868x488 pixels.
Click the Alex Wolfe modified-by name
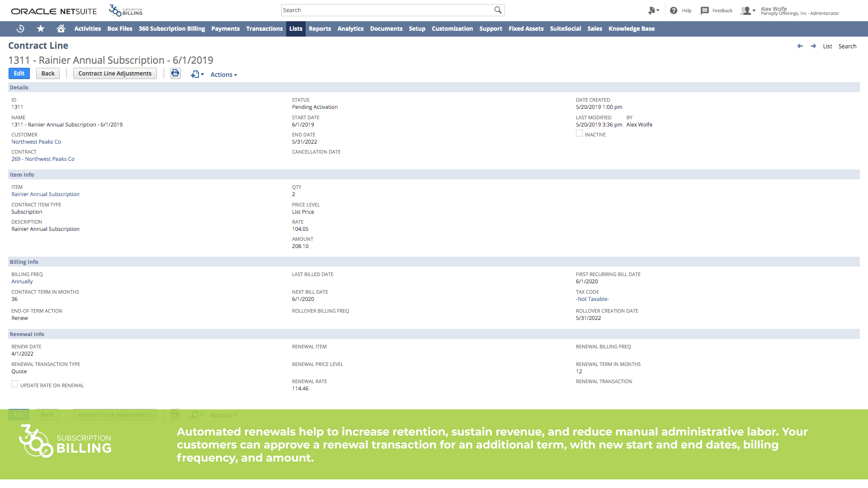(639, 125)
